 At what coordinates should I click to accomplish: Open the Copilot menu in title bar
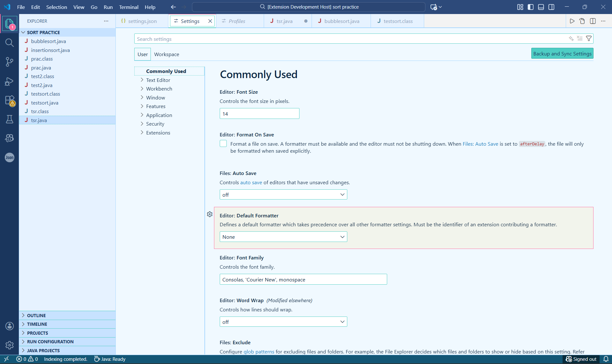436,7
